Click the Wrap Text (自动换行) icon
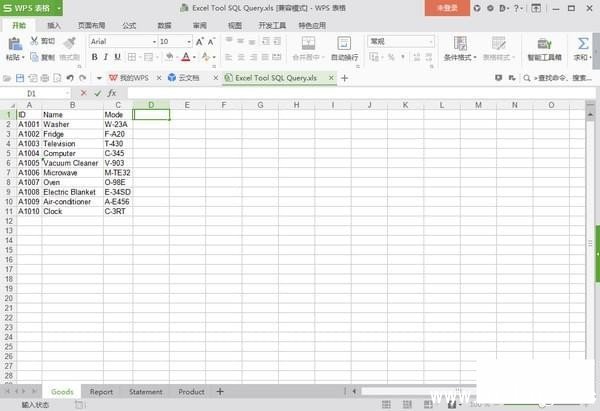 344,43
